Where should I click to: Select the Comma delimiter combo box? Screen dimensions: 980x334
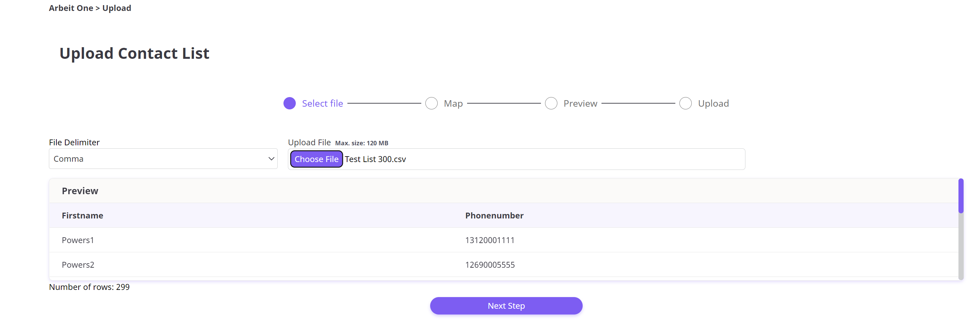point(163,159)
